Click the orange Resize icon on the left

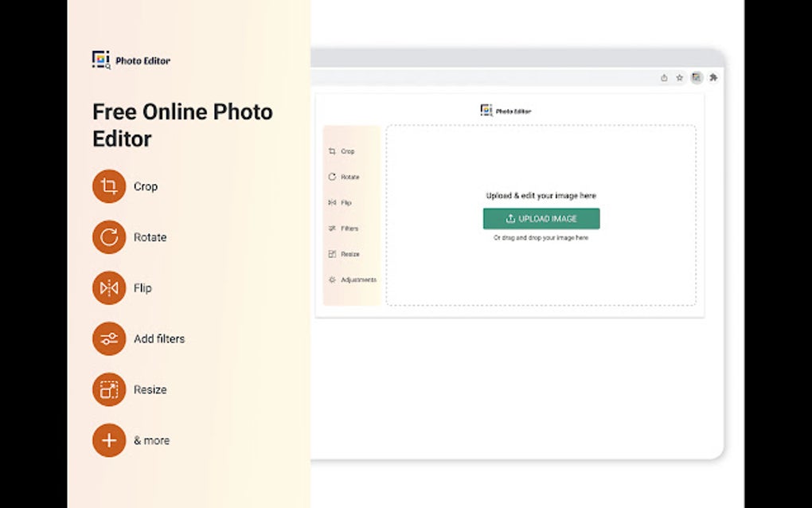point(108,389)
